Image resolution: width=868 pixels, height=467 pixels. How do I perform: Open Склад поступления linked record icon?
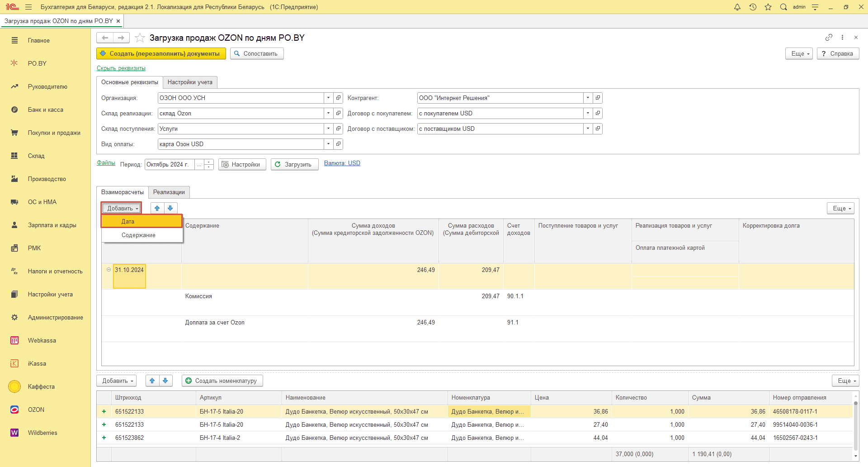pyautogui.click(x=339, y=129)
